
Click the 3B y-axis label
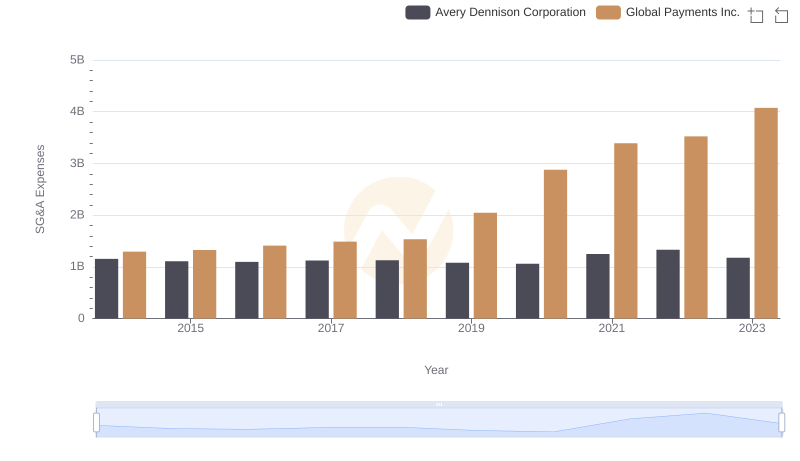pyautogui.click(x=78, y=163)
